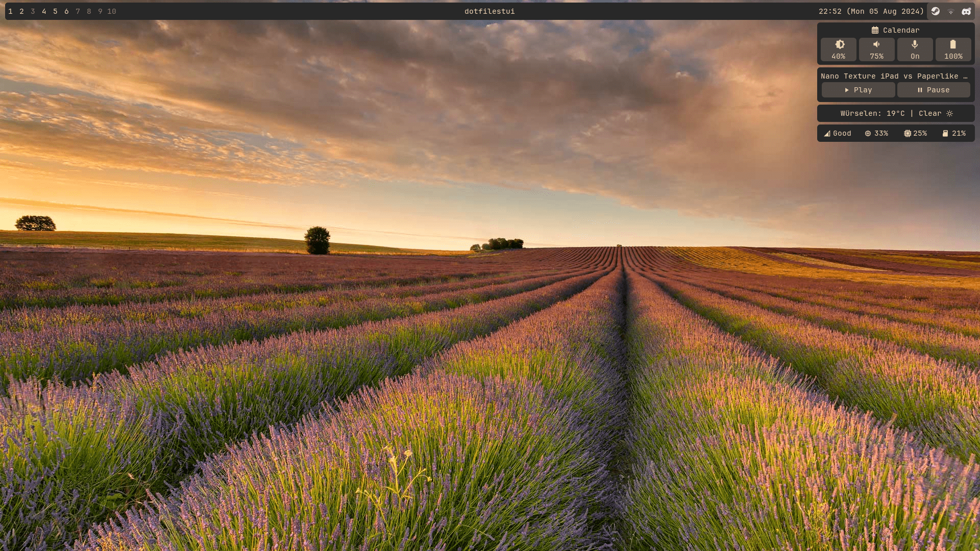Switch to workspace 7
The width and height of the screenshot is (980, 551).
click(x=78, y=11)
